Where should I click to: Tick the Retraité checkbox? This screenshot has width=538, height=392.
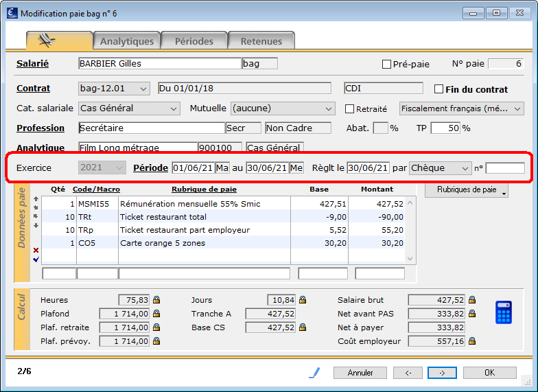click(x=349, y=108)
